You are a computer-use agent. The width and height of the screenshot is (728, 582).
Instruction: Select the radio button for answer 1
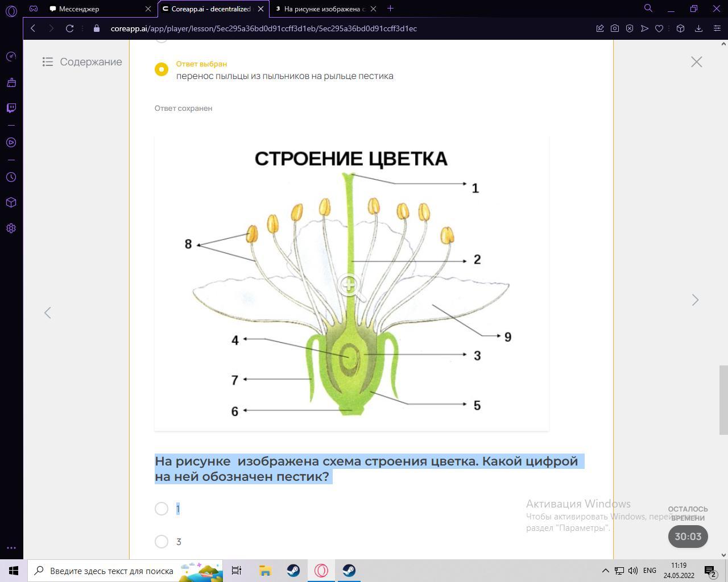(x=162, y=509)
